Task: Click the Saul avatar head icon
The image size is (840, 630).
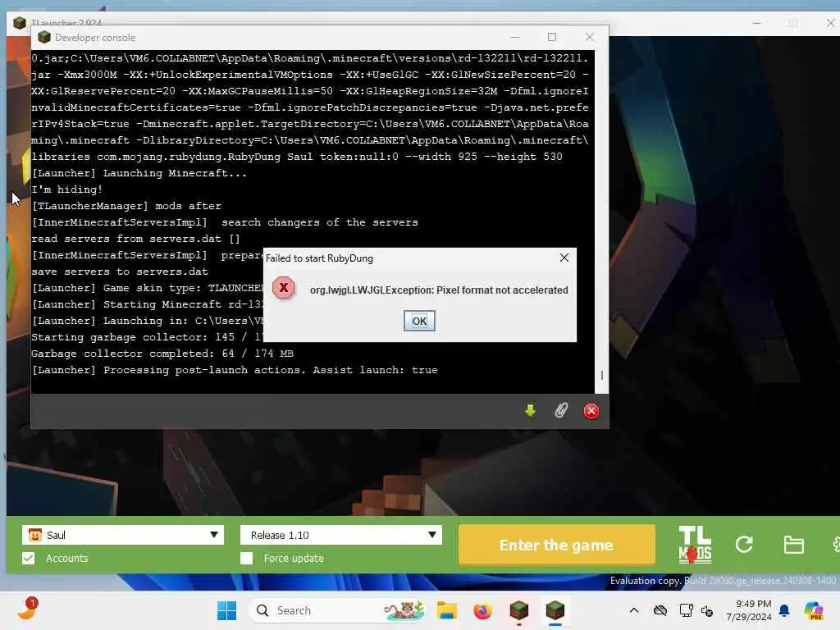Action: click(34, 535)
